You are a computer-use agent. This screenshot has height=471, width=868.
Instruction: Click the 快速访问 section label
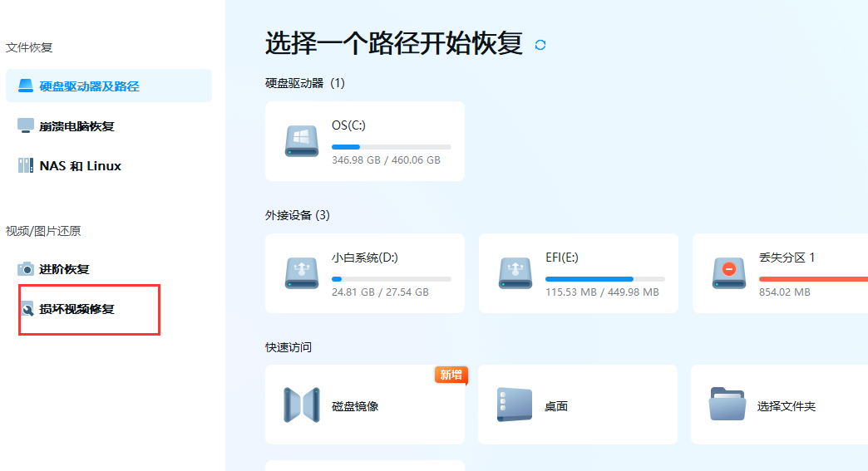point(289,347)
